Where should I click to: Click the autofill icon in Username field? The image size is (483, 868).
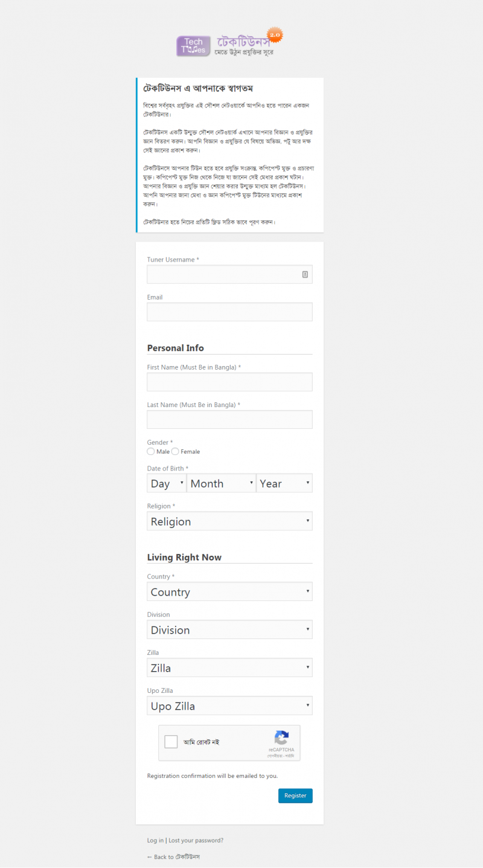(305, 274)
